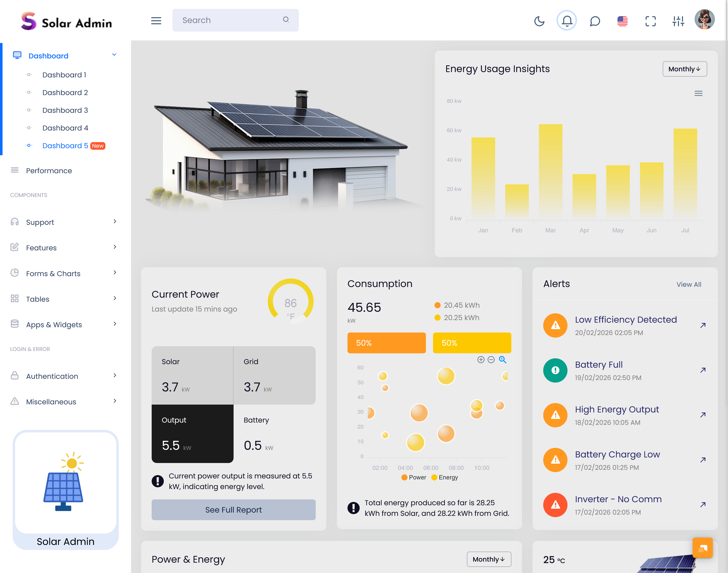The height and width of the screenshot is (573, 728).
Task: Click the Mar bar in Energy chart
Action: [x=550, y=171]
